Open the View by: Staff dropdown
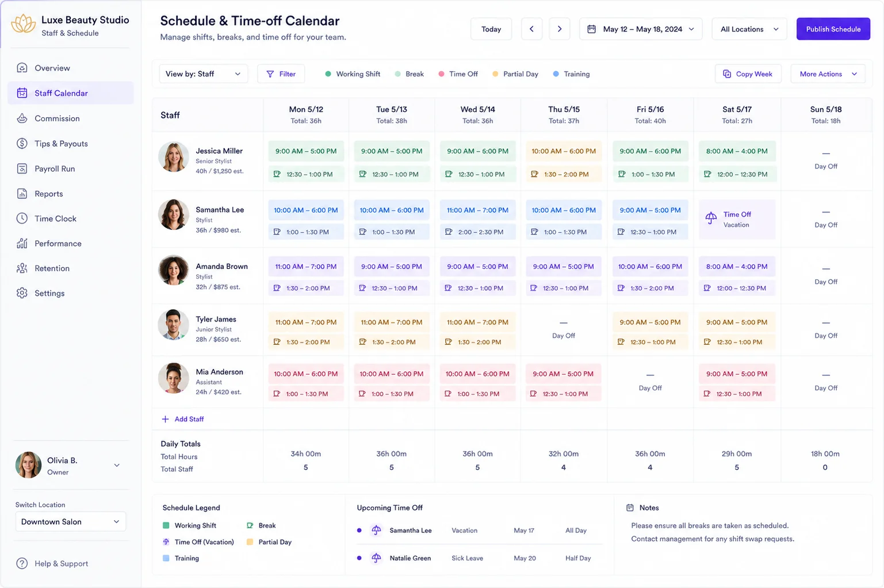 pos(204,74)
